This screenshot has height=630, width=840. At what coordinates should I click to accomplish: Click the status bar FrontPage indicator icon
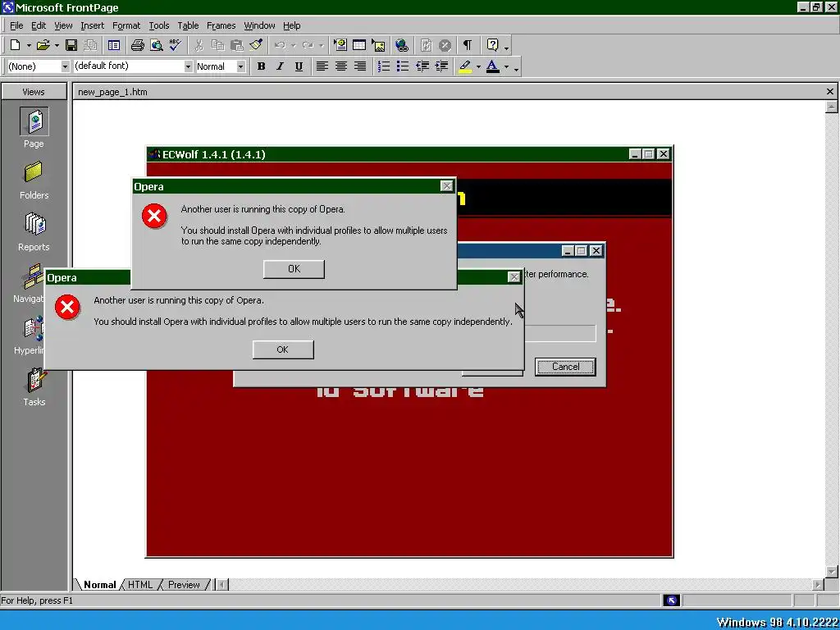click(x=671, y=600)
